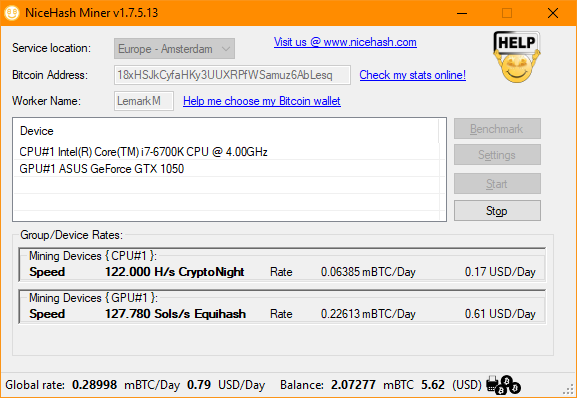Minimize the NiceHash Miner window

(462, 13)
